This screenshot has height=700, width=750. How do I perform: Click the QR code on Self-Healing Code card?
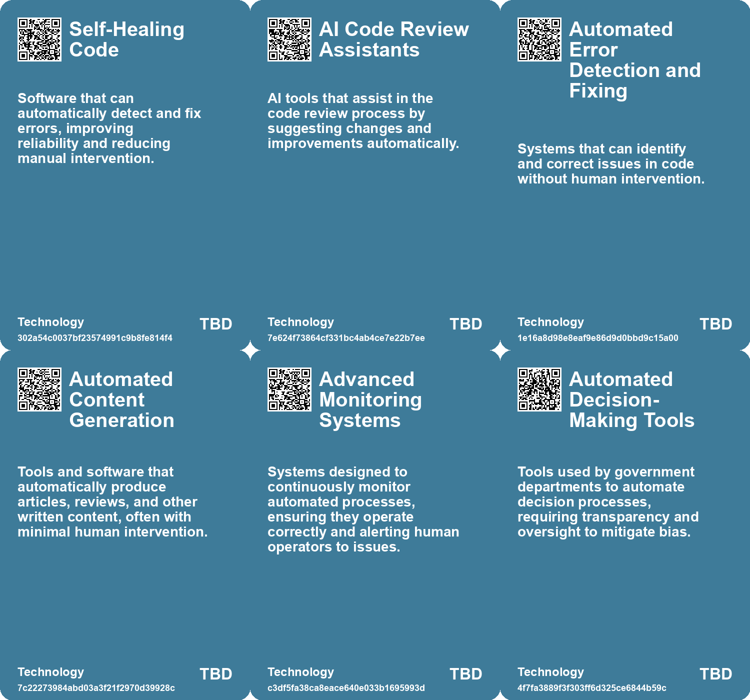click(x=39, y=39)
